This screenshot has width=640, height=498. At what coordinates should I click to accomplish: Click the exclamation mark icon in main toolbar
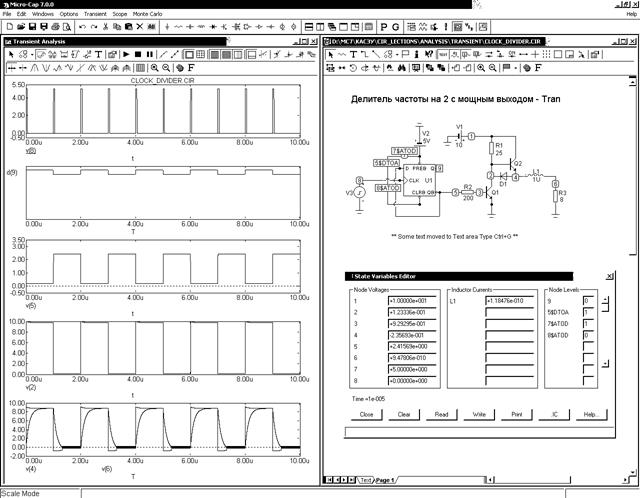click(446, 27)
